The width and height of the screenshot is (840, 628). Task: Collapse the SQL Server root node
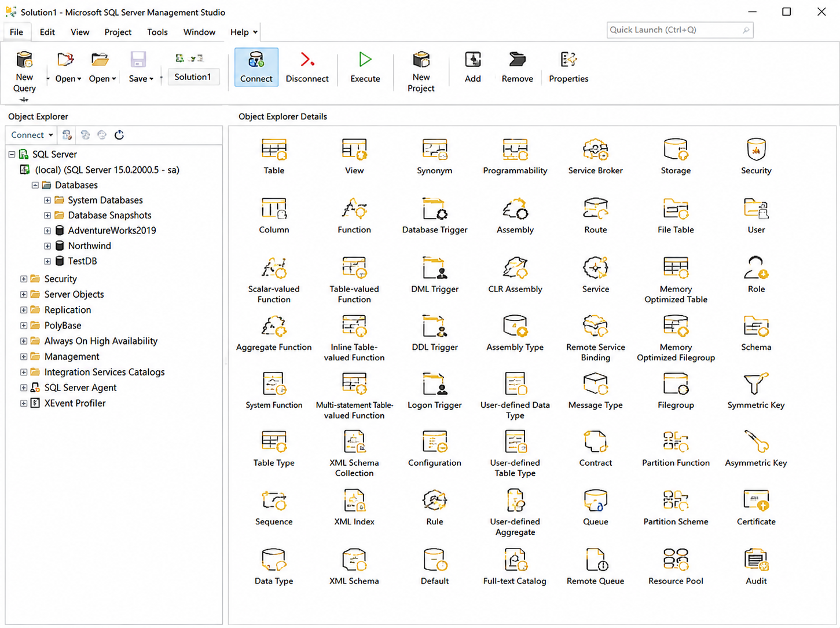pos(12,155)
